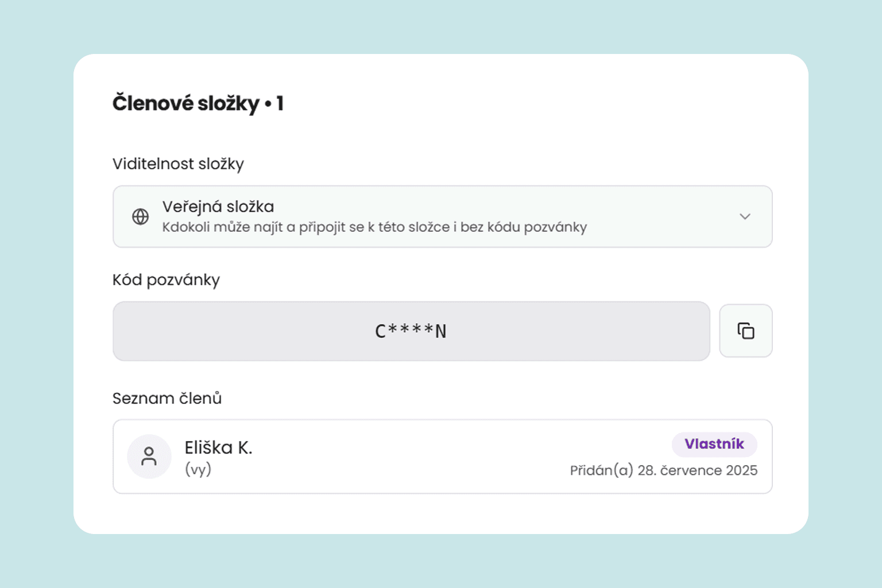Screen dimensions: 882x588
Task: Click the Vlastník role badge
Action: click(x=714, y=444)
